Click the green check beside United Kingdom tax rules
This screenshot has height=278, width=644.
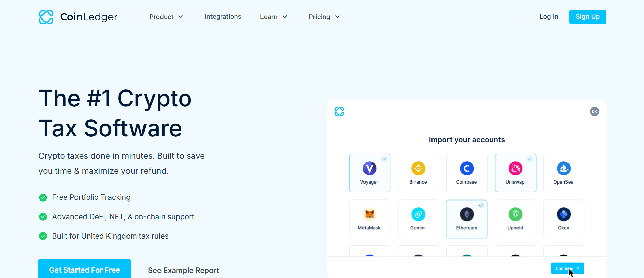(x=43, y=236)
